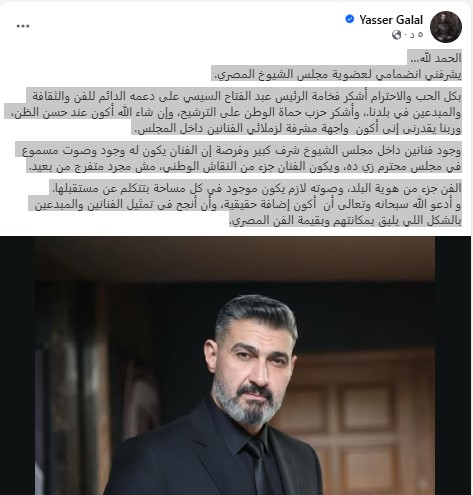Click the line starting "وجود فنانين داخل"
Screen dimensions: 473x495
242,150
